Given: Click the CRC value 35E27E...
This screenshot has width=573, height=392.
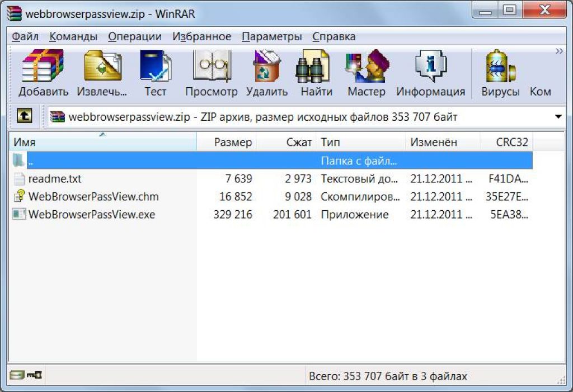Looking at the screenshot, I should (507, 196).
